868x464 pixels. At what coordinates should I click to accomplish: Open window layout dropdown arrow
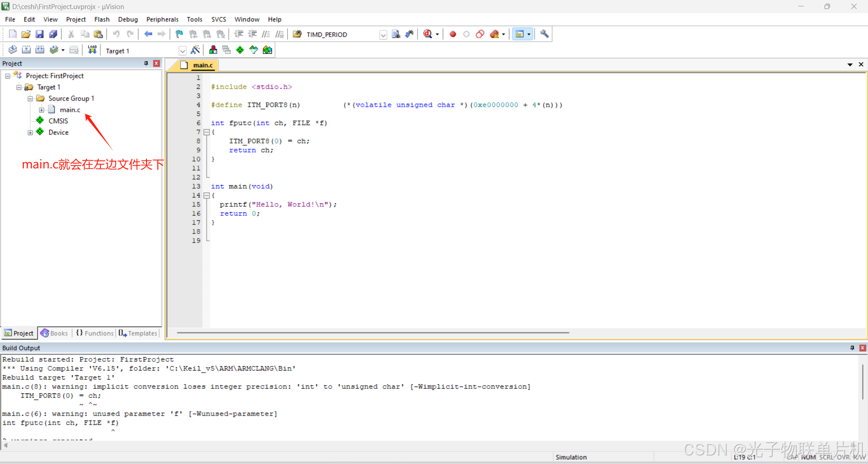tap(529, 34)
